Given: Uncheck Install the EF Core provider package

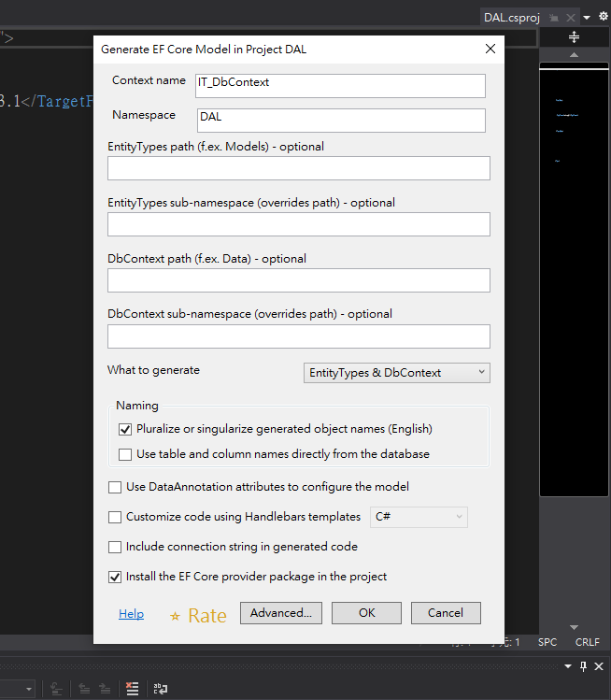Looking at the screenshot, I should 115,577.
